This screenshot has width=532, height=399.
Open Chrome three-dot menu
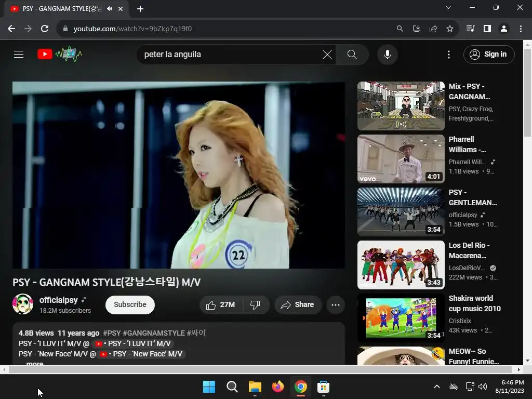click(x=521, y=29)
